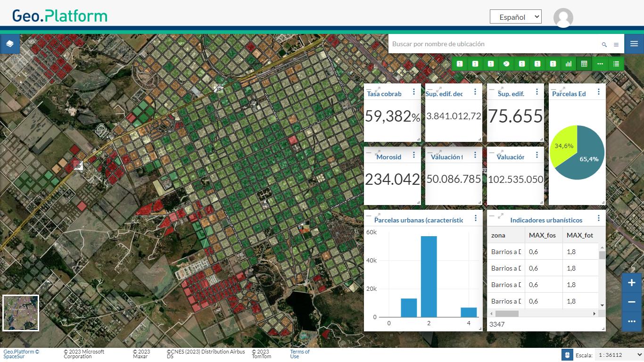Open the user avatar profile
Screen dimensions: 644x362
point(563,18)
